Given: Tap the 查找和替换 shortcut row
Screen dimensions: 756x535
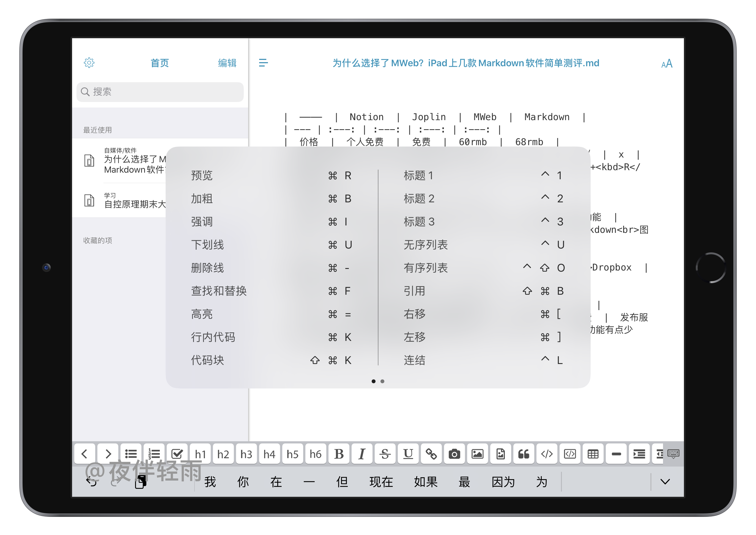Looking at the screenshot, I should (x=272, y=291).
